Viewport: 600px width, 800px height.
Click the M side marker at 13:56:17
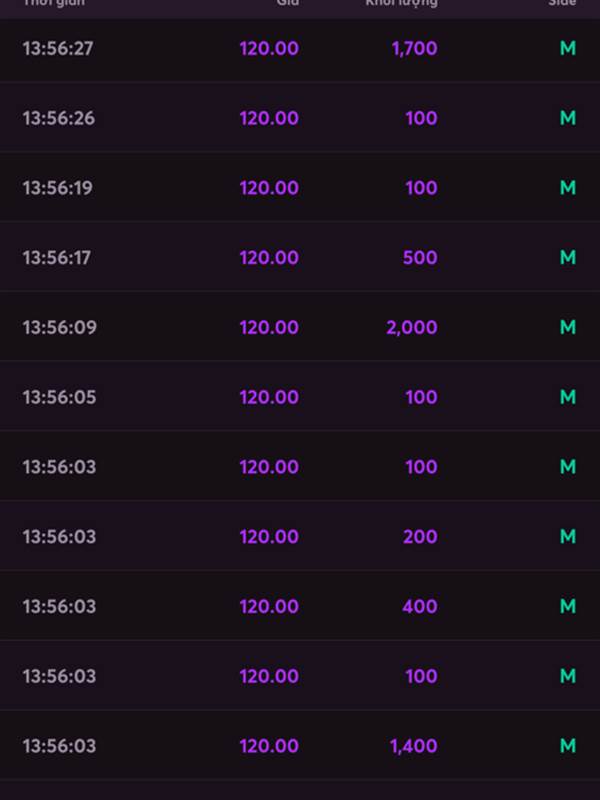(x=568, y=258)
